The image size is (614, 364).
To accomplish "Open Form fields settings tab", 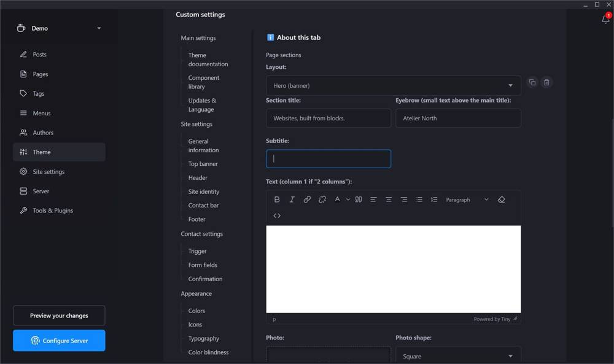I will click(203, 265).
